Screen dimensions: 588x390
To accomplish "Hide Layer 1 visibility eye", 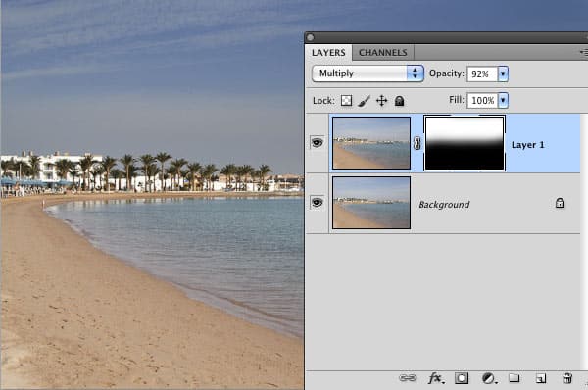I will [317, 142].
